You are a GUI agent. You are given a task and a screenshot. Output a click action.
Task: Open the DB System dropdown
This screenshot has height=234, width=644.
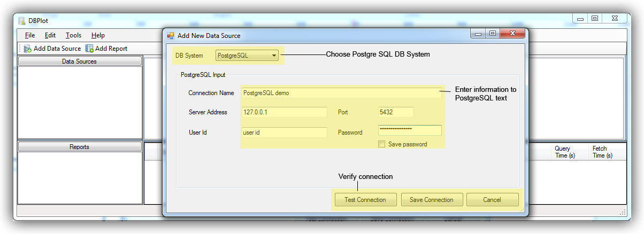click(247, 55)
